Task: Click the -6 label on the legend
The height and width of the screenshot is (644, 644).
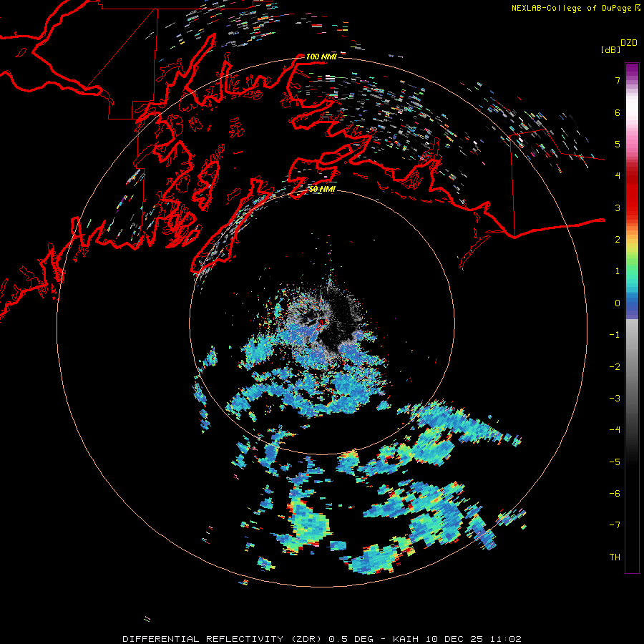Action: point(615,494)
